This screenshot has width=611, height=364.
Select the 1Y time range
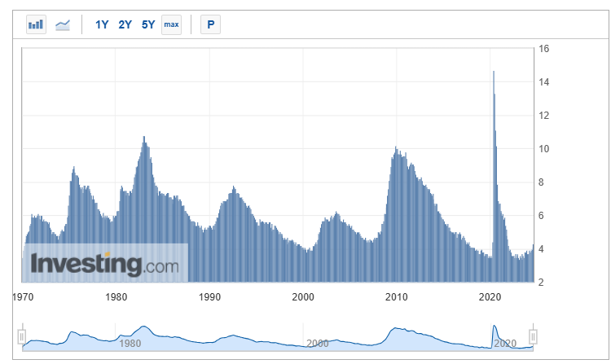tap(102, 25)
